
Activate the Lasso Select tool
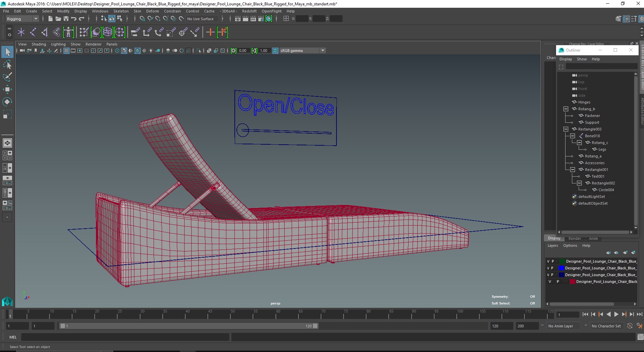pyautogui.click(x=7, y=64)
